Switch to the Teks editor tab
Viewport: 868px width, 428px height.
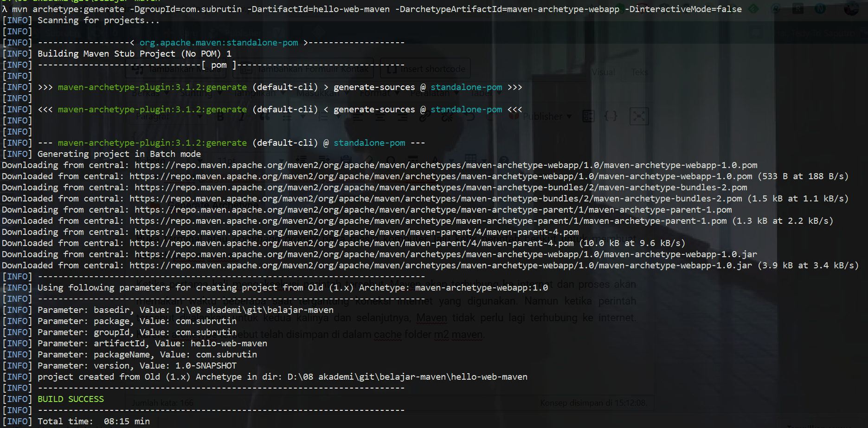click(639, 72)
